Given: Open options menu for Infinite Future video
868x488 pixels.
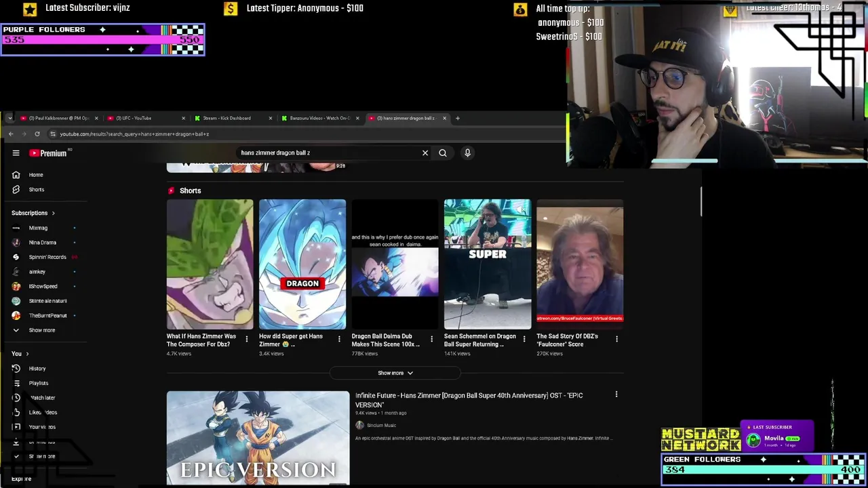Looking at the screenshot, I should coord(616,394).
